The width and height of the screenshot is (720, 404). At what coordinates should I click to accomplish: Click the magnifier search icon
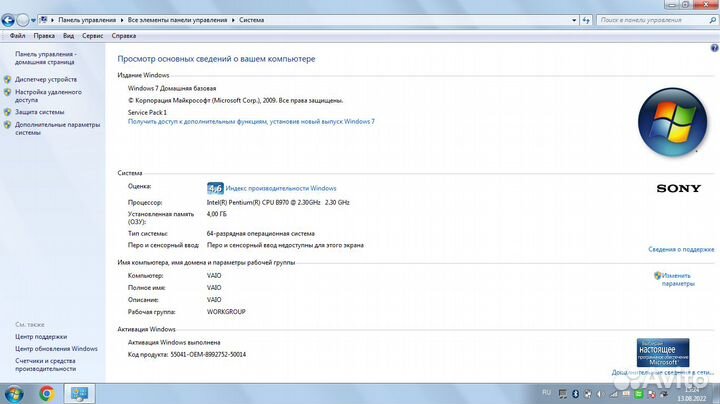pyautogui.click(x=713, y=20)
